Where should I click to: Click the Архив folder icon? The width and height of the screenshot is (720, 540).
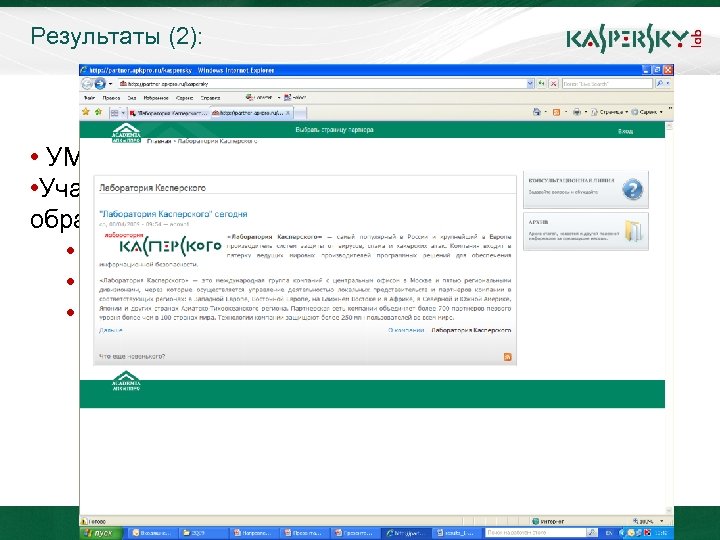634,231
